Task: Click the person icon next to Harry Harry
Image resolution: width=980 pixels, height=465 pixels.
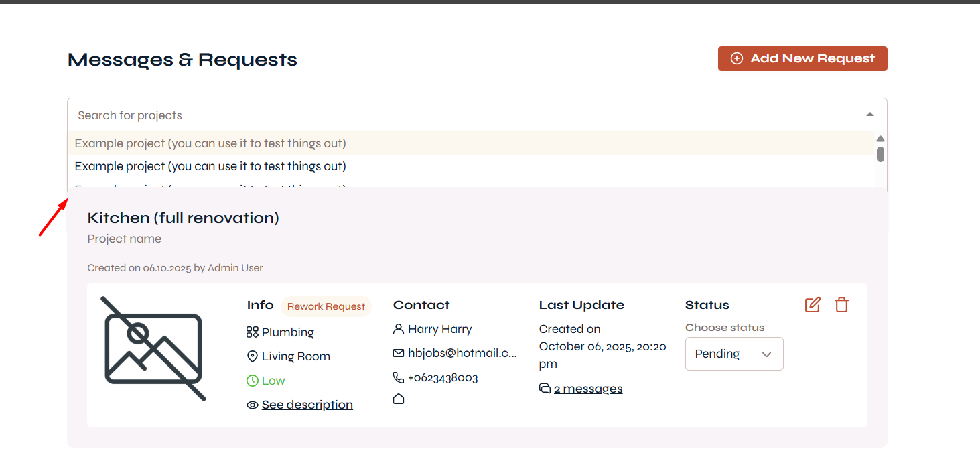Action: [x=399, y=329]
